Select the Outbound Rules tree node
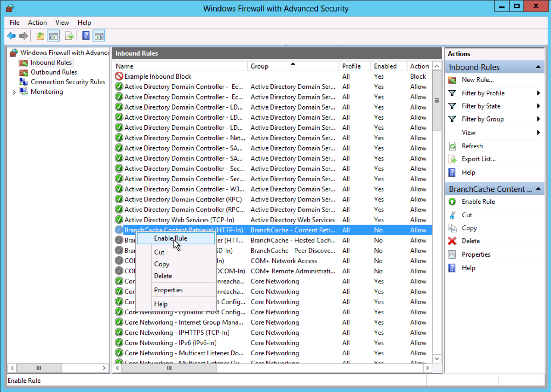The width and height of the screenshot is (551, 392). click(54, 72)
